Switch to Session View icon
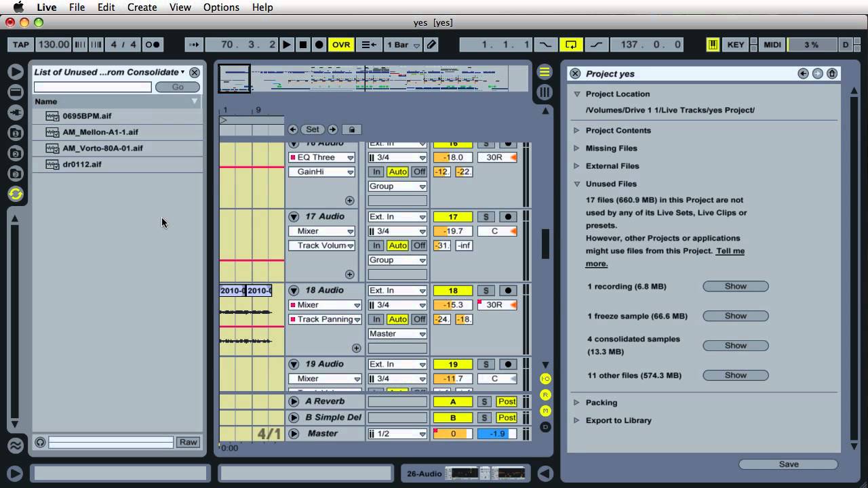Image resolution: width=868 pixels, height=488 pixels. point(544,92)
